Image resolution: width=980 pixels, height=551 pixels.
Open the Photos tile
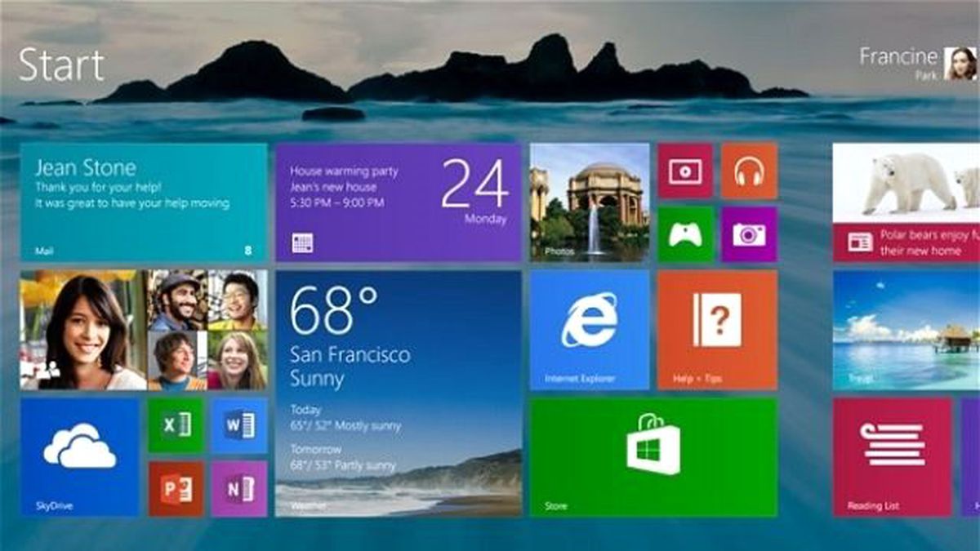point(590,202)
